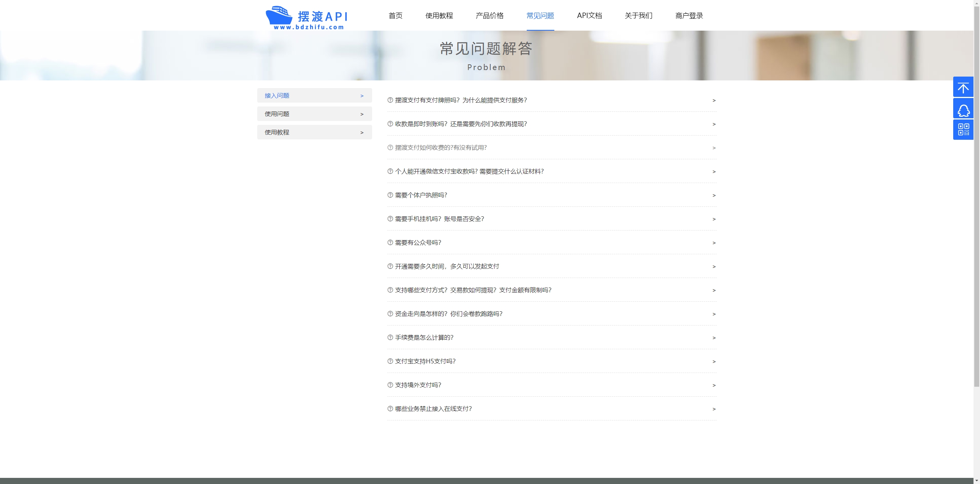Click the vertical page scrollbar thumb

point(977,196)
